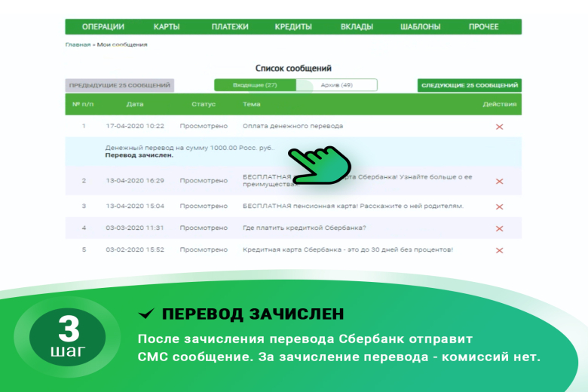
Task: Switch to the Архив (49) tab
Action: click(x=336, y=85)
